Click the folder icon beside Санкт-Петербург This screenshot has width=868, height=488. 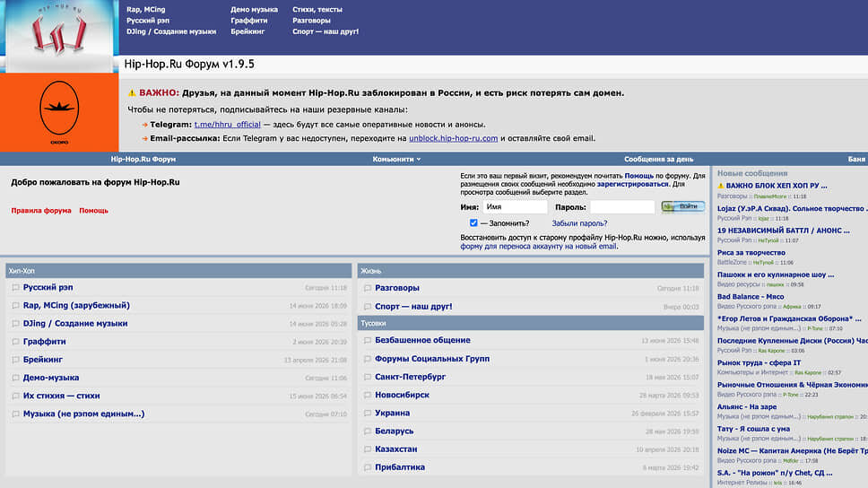[x=368, y=378]
